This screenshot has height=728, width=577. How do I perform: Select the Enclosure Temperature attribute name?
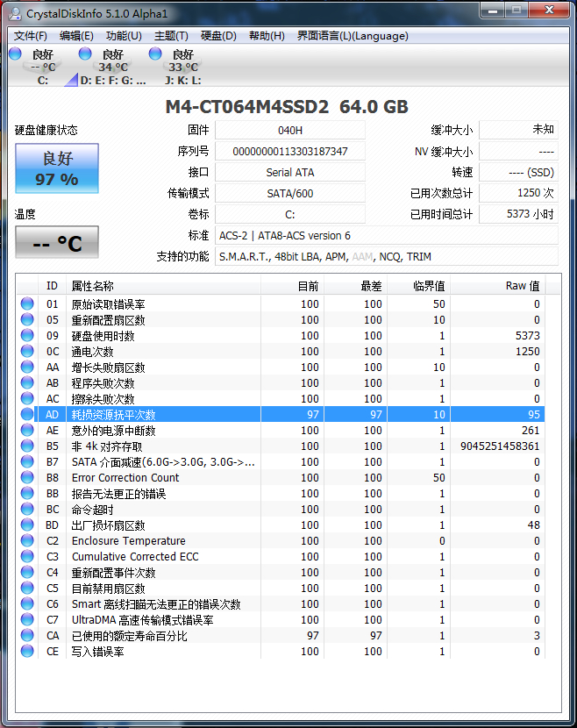coord(129,541)
